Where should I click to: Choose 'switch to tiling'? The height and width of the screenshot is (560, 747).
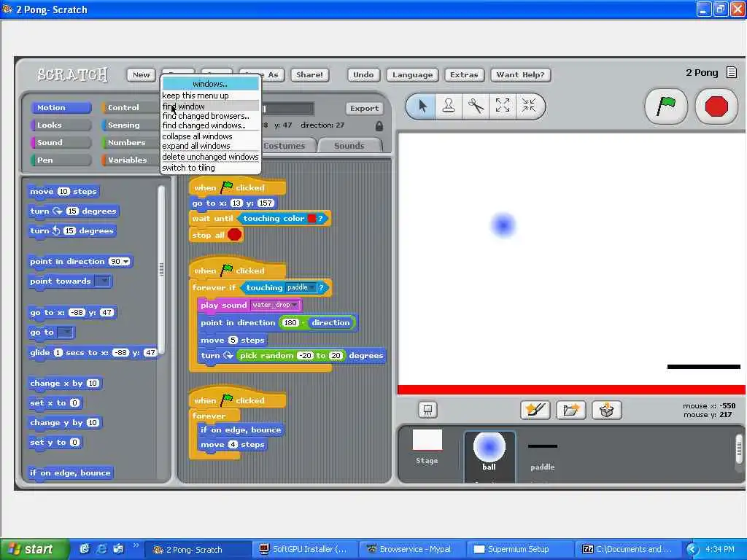pos(210,168)
